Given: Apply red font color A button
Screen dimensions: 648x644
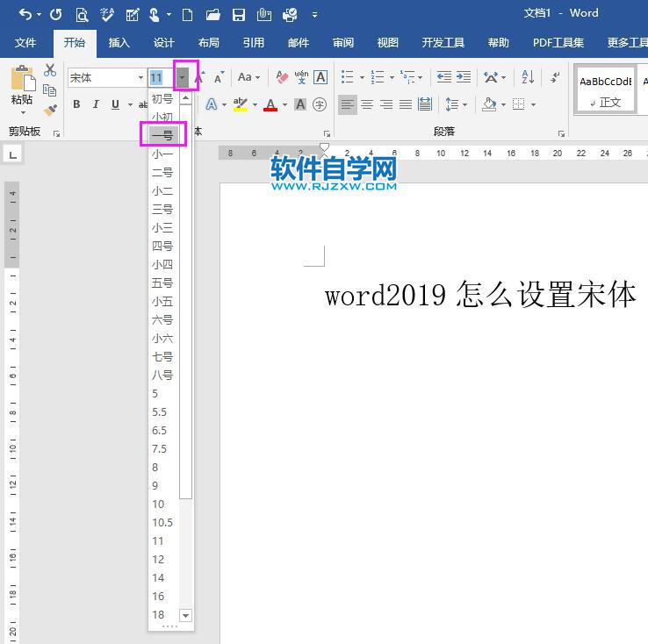Looking at the screenshot, I should (270, 105).
